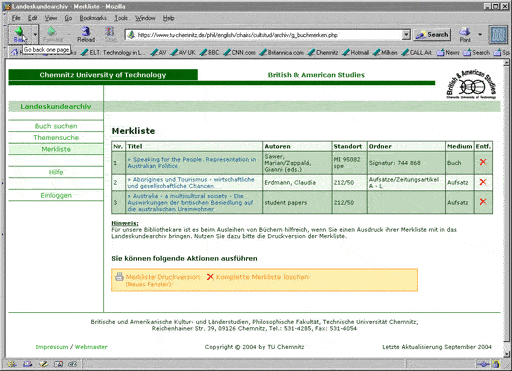Click the online/offline connection status icon
Screen dimensions: 512x371
pyautogui.click(x=483, y=364)
